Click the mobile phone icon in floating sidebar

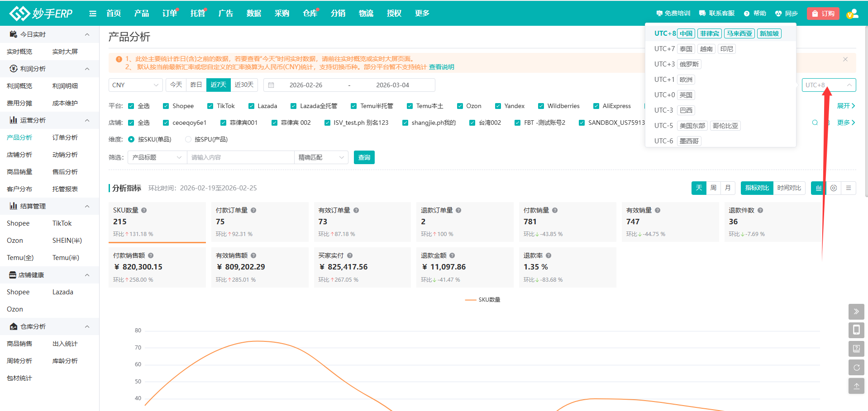coord(856,330)
